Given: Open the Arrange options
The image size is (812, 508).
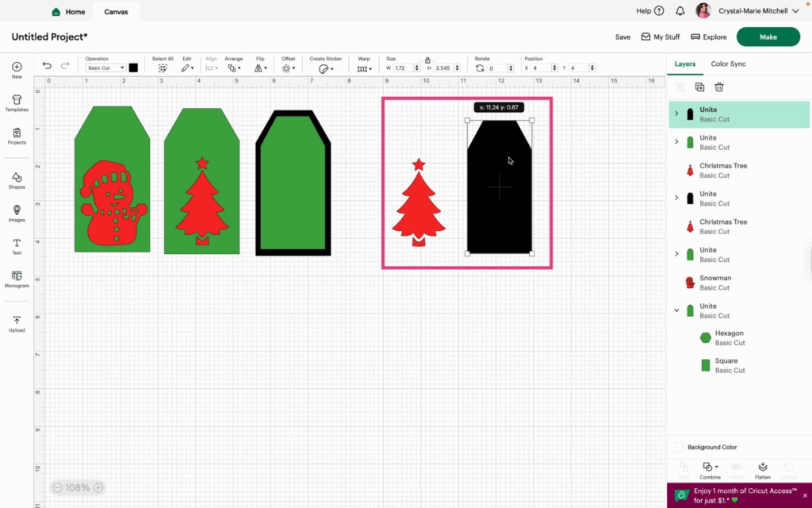Looking at the screenshot, I should click(x=234, y=68).
